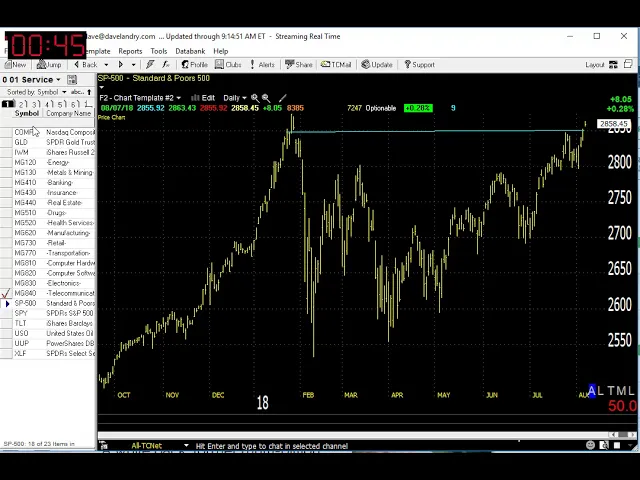The height and width of the screenshot is (480, 640).
Task: Select the MG730 Retail row
Action: [48, 243]
